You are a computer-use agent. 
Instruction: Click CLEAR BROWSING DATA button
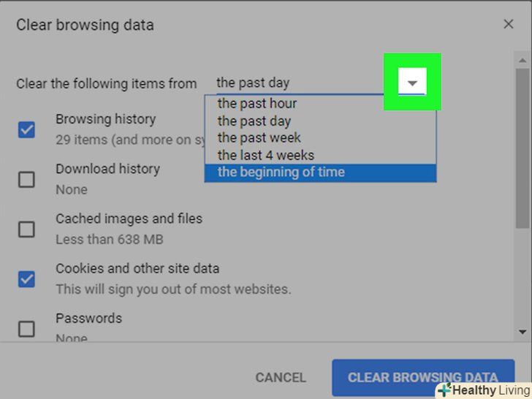[x=422, y=378]
